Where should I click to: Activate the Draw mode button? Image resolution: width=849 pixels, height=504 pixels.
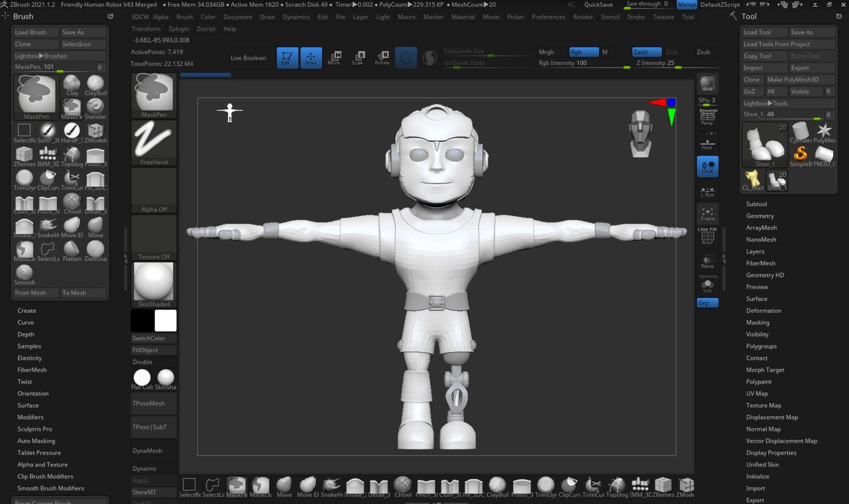pyautogui.click(x=311, y=58)
